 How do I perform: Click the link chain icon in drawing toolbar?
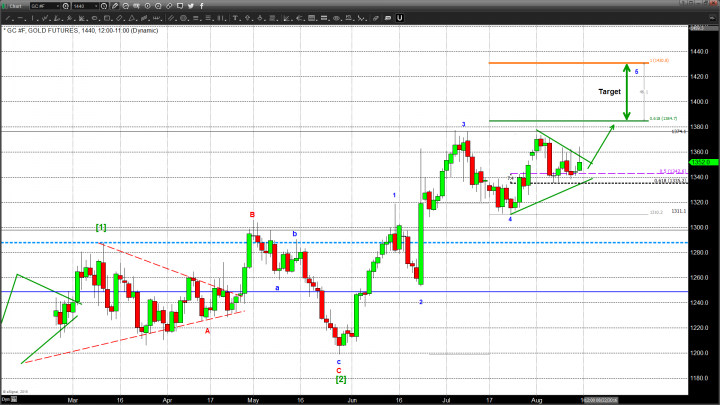tap(376, 18)
